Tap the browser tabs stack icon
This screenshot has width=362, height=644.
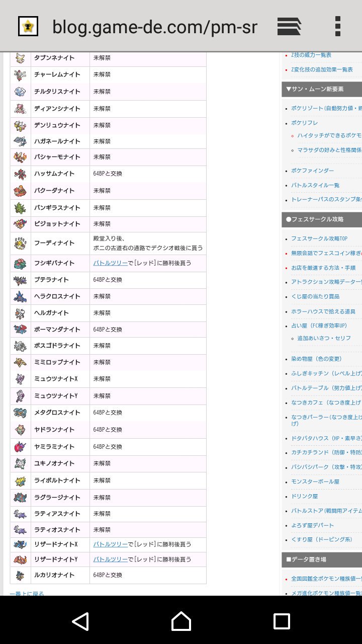(289, 26)
